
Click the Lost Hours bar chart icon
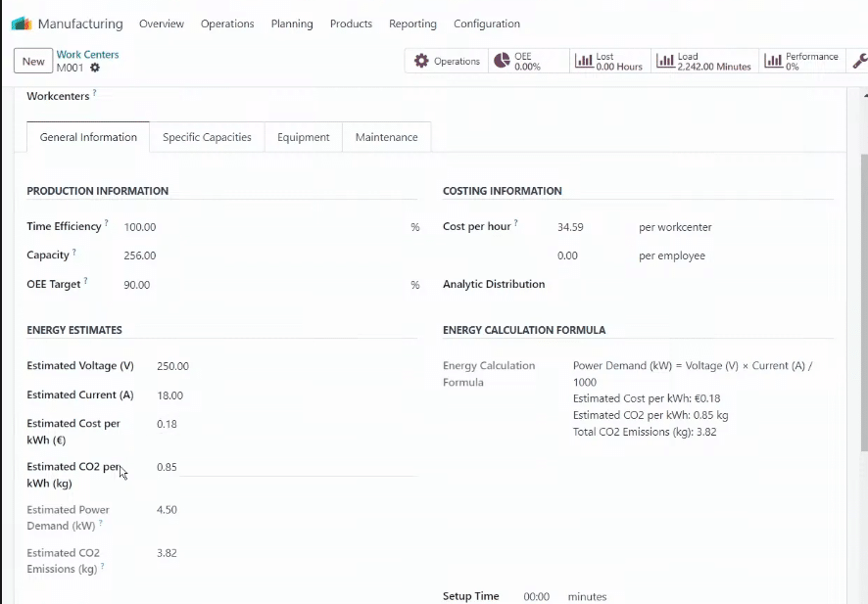click(583, 60)
